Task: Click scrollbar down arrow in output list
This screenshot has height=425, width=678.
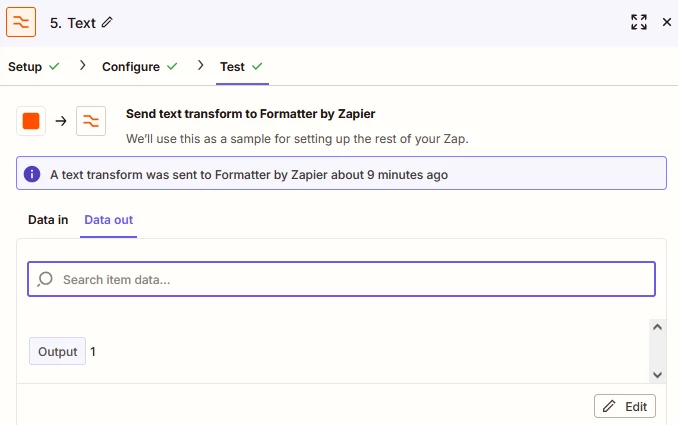Action: 657,375
